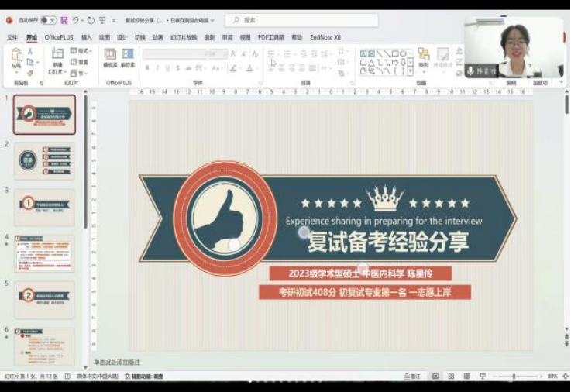This screenshot has height=392, width=571.
Task: Click the Undo arrow icon
Action: pyautogui.click(x=76, y=20)
